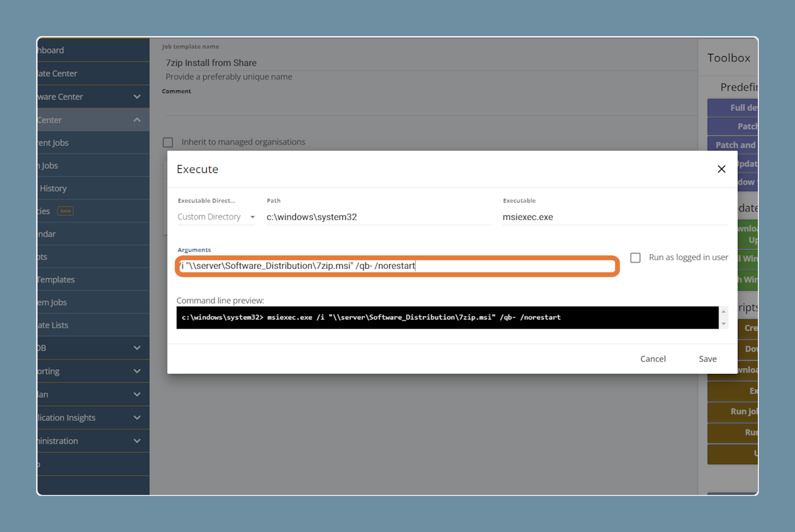Expand the Reporting sidebar chevron
This screenshot has height=532, width=795.
(137, 371)
